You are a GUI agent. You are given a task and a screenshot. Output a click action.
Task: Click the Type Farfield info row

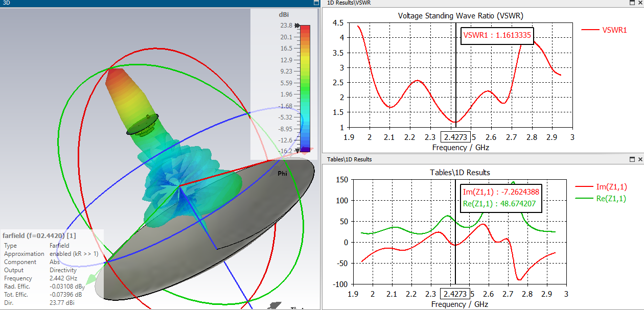tap(37, 246)
